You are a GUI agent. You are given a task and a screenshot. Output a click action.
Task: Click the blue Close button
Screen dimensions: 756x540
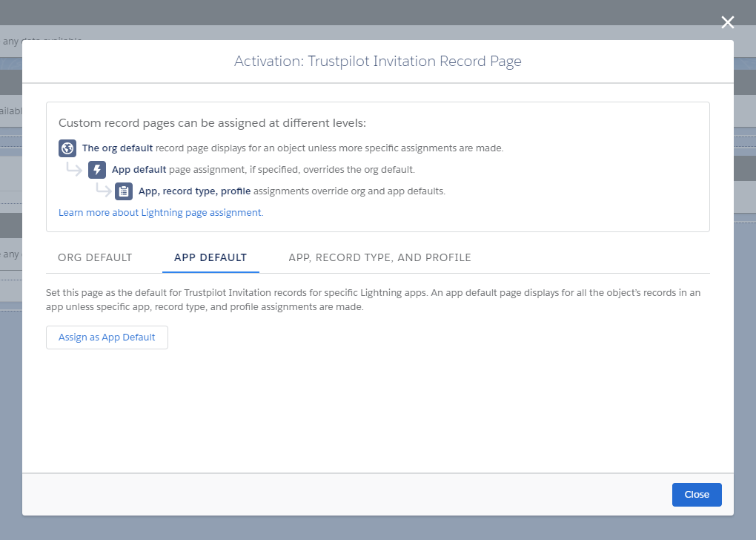696,494
